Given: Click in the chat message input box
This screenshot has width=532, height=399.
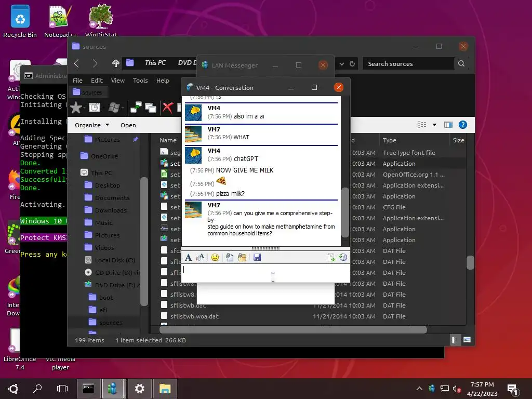Looking at the screenshot, I should (265, 273).
